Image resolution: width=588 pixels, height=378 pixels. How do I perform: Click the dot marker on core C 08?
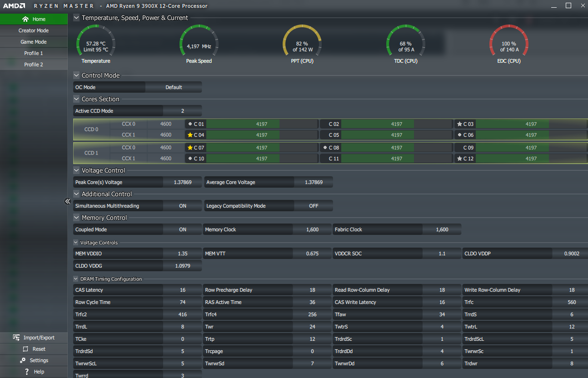point(324,148)
